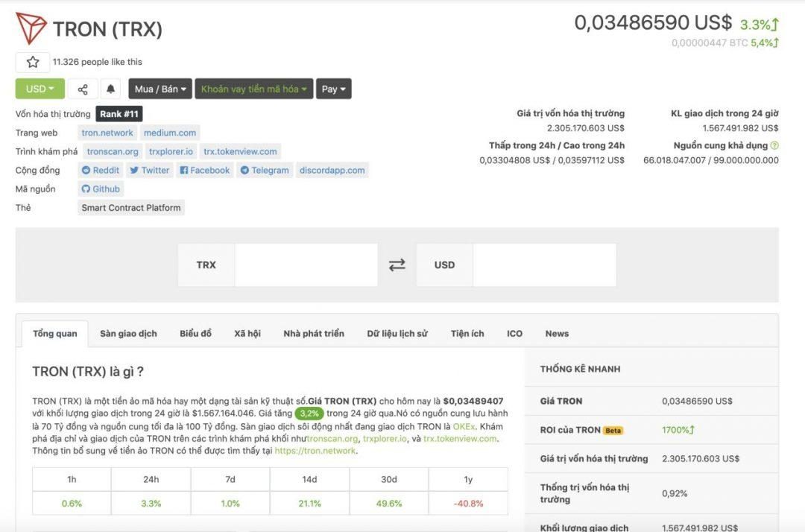Viewport: 805px width, 532px height.
Task: Click the Rank #11 badge
Action: click(119, 114)
